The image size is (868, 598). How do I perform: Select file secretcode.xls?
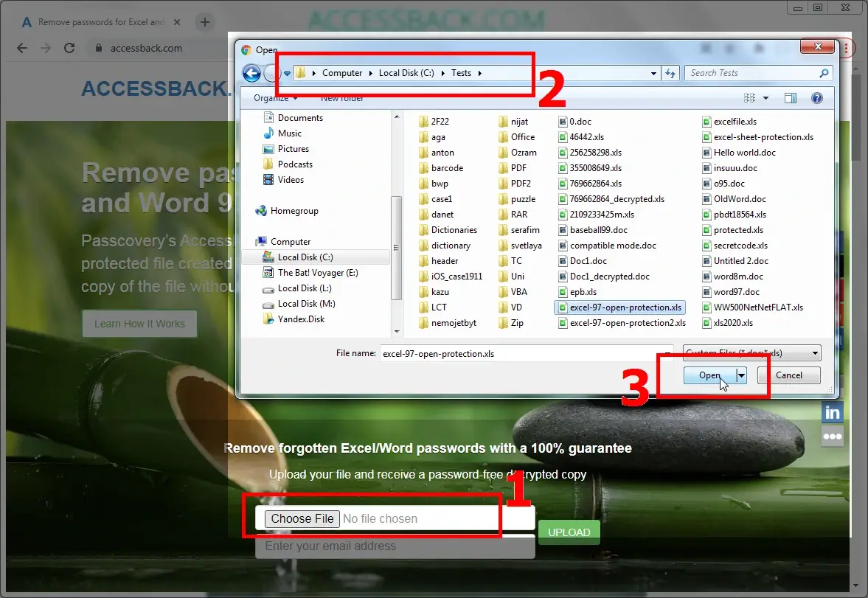[x=735, y=246]
